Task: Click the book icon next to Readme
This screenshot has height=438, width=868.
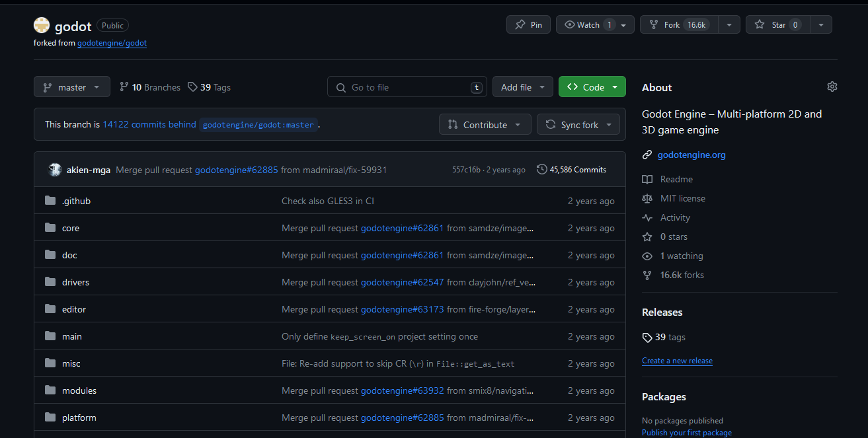Action: [x=647, y=179]
